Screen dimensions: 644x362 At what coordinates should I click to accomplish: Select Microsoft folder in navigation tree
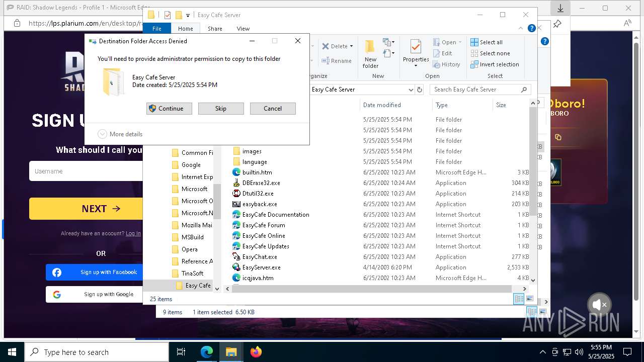click(189, 189)
